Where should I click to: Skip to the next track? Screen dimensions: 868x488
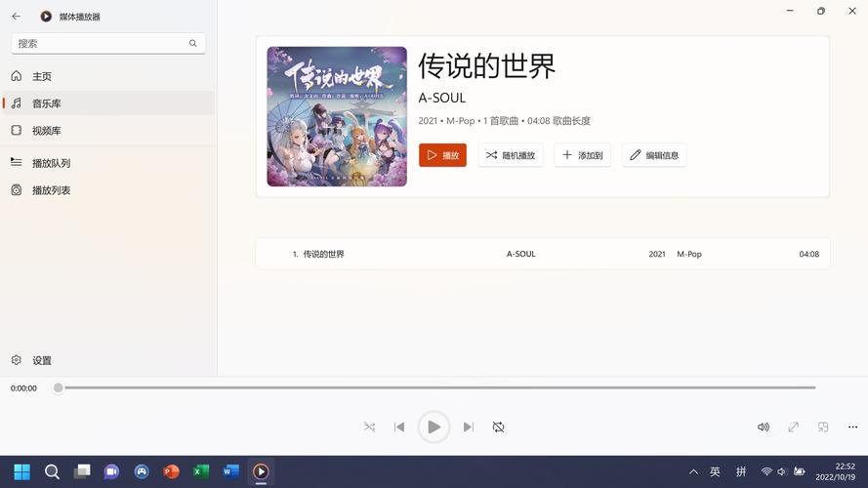[469, 427]
